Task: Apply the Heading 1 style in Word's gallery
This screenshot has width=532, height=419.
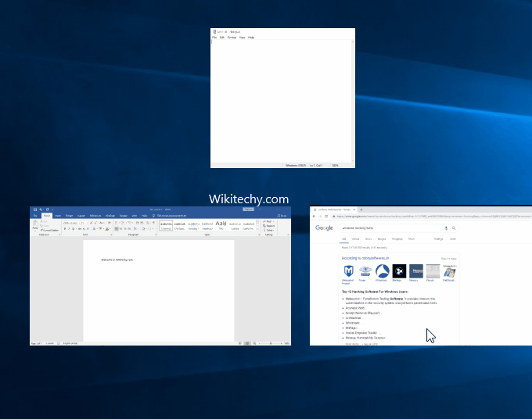Action: (x=193, y=225)
